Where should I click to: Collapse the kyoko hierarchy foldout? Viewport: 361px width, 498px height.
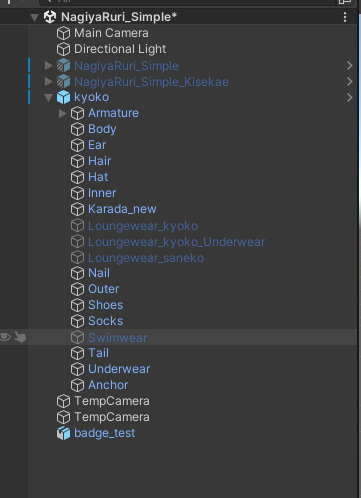[x=49, y=98]
